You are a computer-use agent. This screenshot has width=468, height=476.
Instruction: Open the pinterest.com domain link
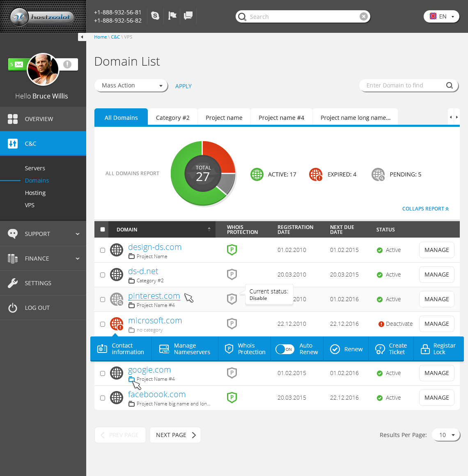point(154,296)
